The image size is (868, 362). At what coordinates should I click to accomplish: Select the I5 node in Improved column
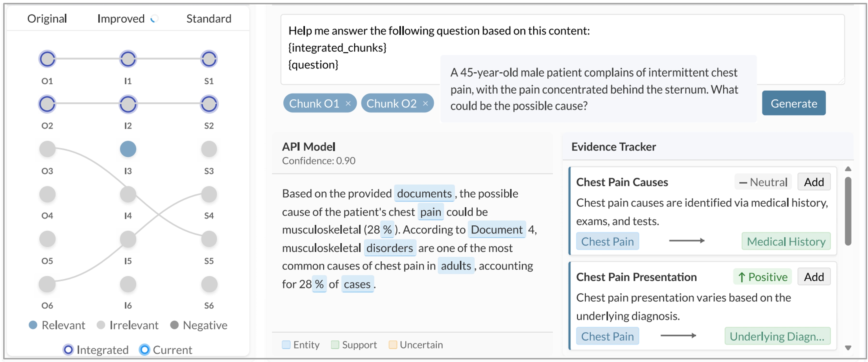(128, 239)
